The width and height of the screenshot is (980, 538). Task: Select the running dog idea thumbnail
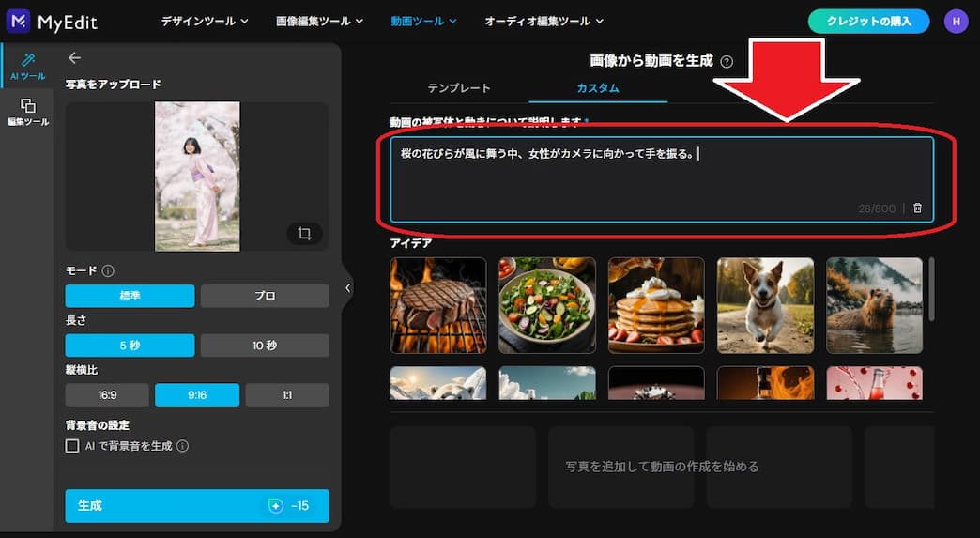click(x=765, y=305)
